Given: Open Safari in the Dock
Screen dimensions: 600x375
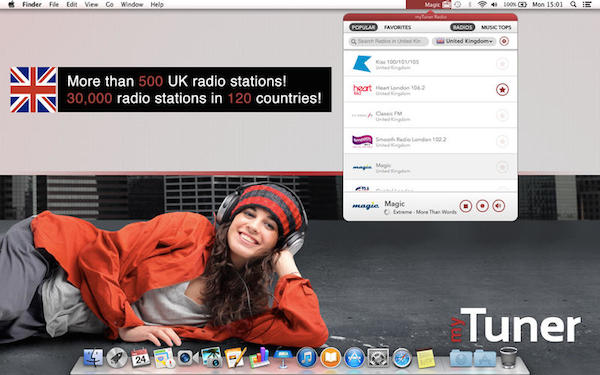Looking at the screenshot, I should 402,358.
